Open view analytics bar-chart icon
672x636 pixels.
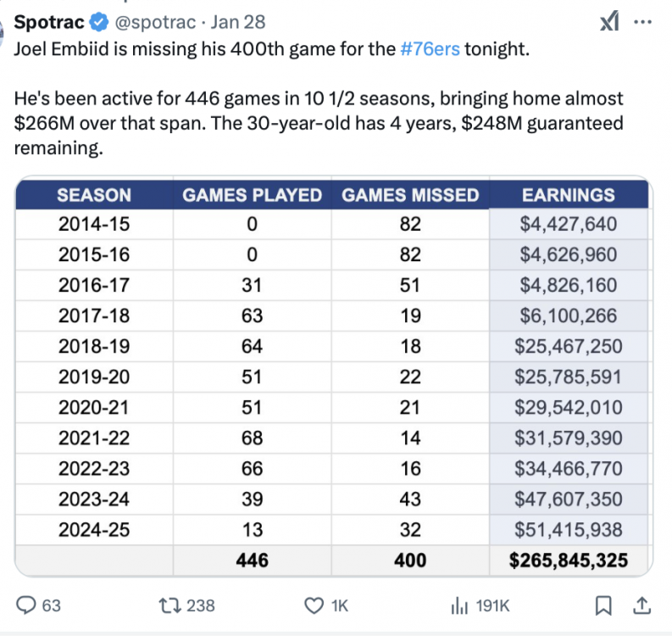[460, 605]
